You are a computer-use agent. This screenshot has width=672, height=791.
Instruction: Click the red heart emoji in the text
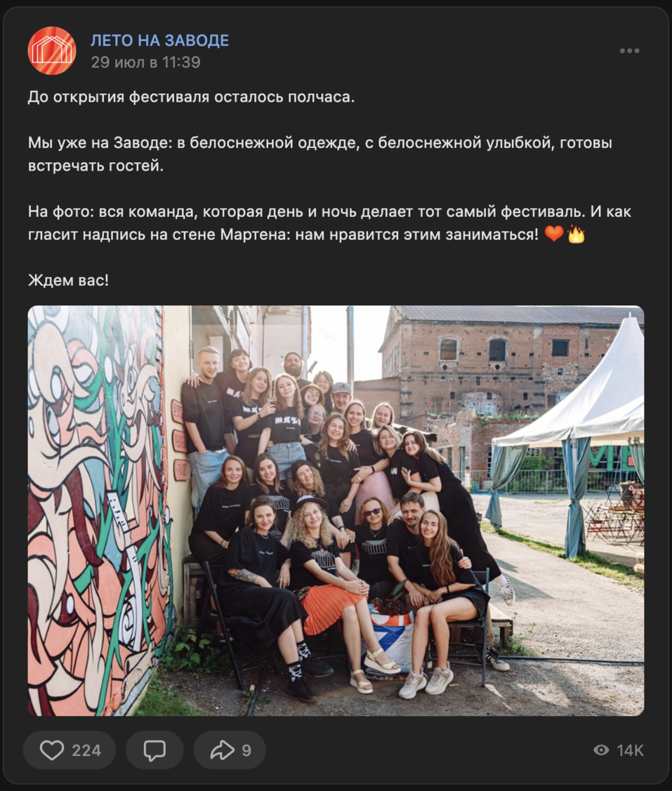click(x=554, y=234)
